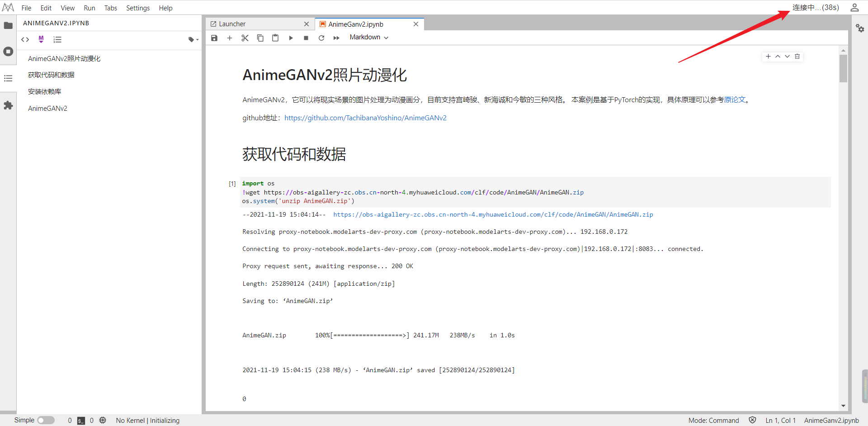Open the Edit menu
This screenshot has width=868, height=426.
(46, 8)
